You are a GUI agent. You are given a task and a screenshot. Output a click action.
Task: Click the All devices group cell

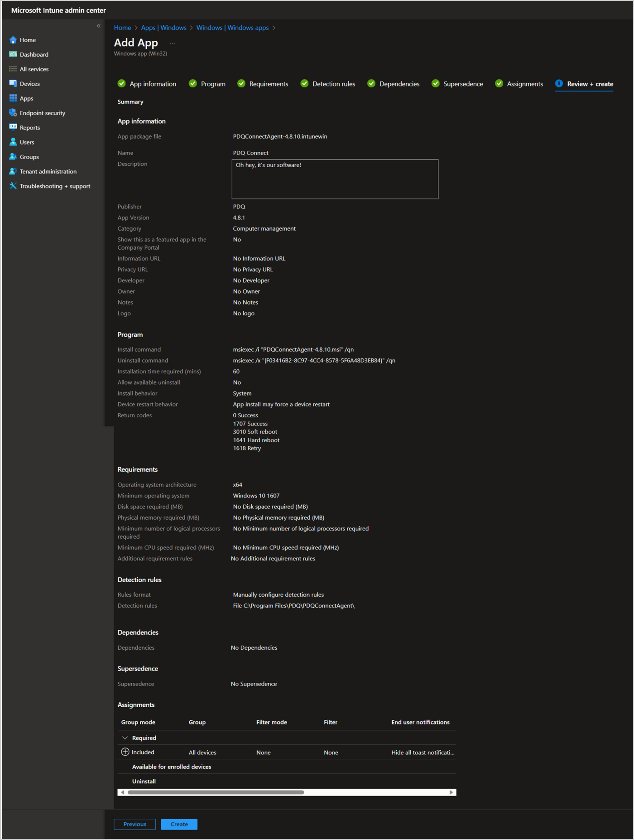[202, 752]
